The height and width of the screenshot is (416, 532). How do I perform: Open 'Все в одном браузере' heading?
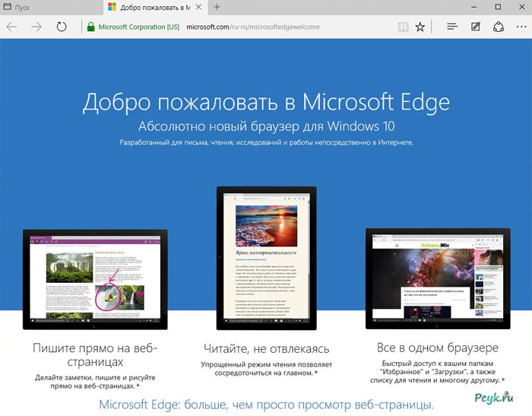(438, 348)
